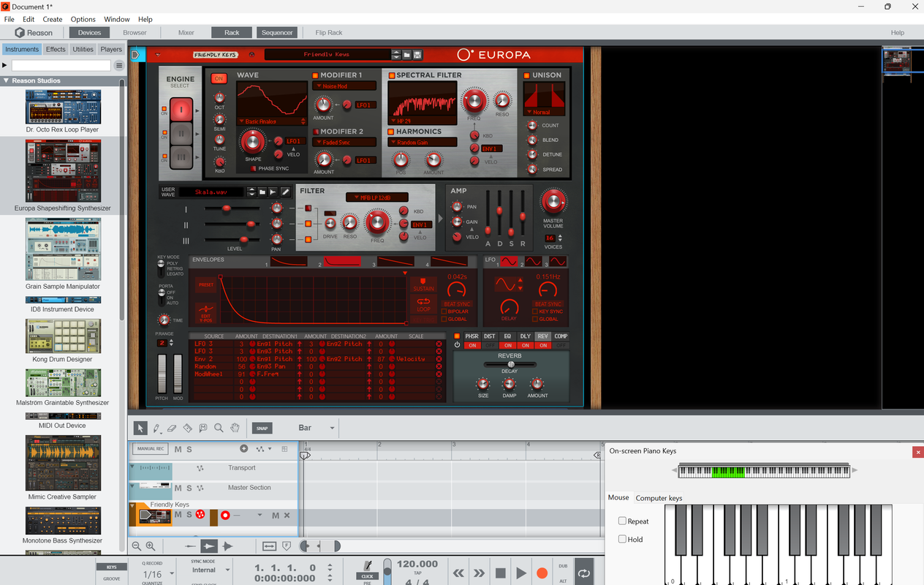Viewport: 924px width, 585px height.
Task: Delete the ModWheel1 modulation row
Action: pyautogui.click(x=439, y=374)
